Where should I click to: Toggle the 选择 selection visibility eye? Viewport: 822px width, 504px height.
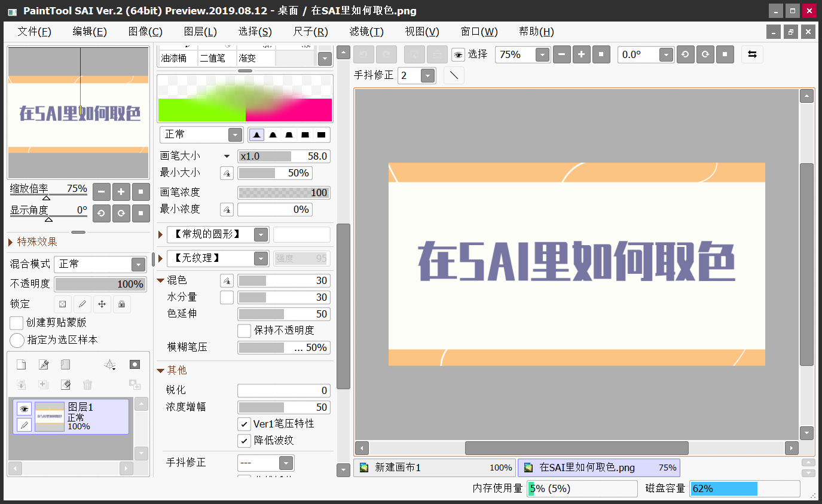(458, 54)
